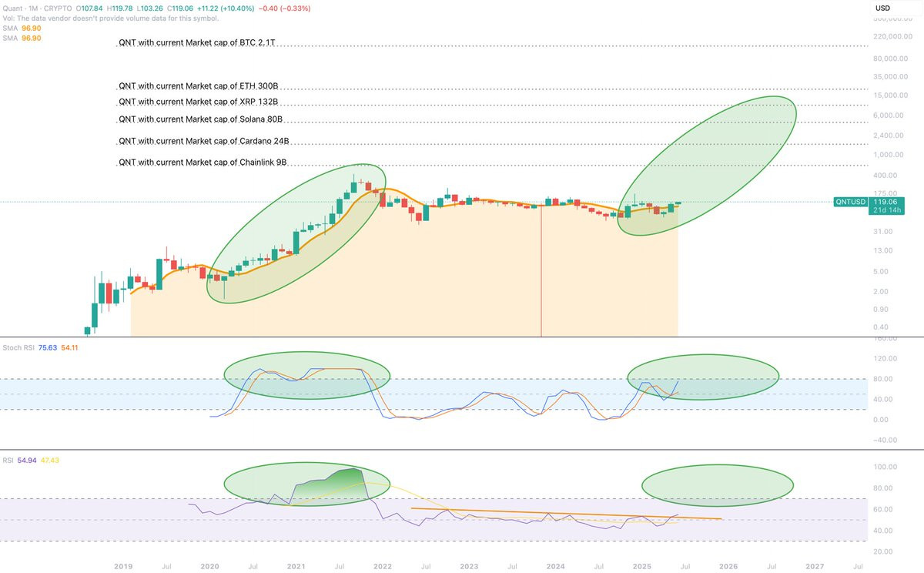
Task: Click the Quant · 1M · CRYPTO symbol title
Action: 37,8
